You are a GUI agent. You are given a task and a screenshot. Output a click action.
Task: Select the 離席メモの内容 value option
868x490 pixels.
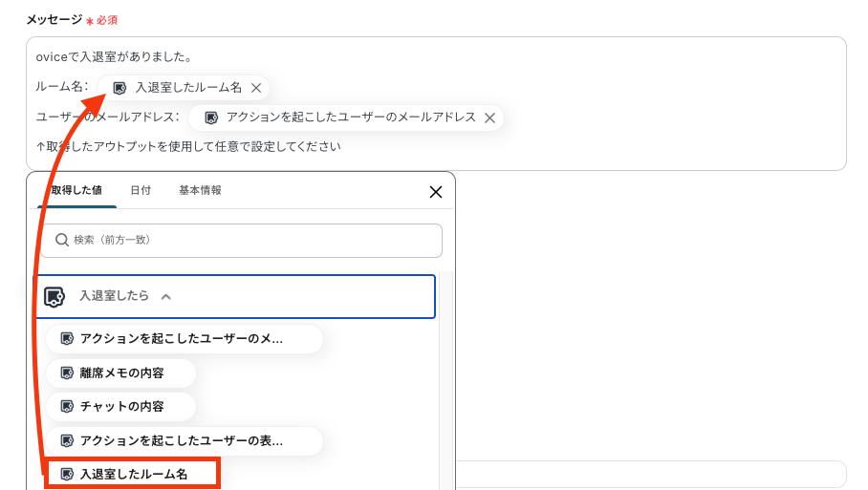(121, 373)
